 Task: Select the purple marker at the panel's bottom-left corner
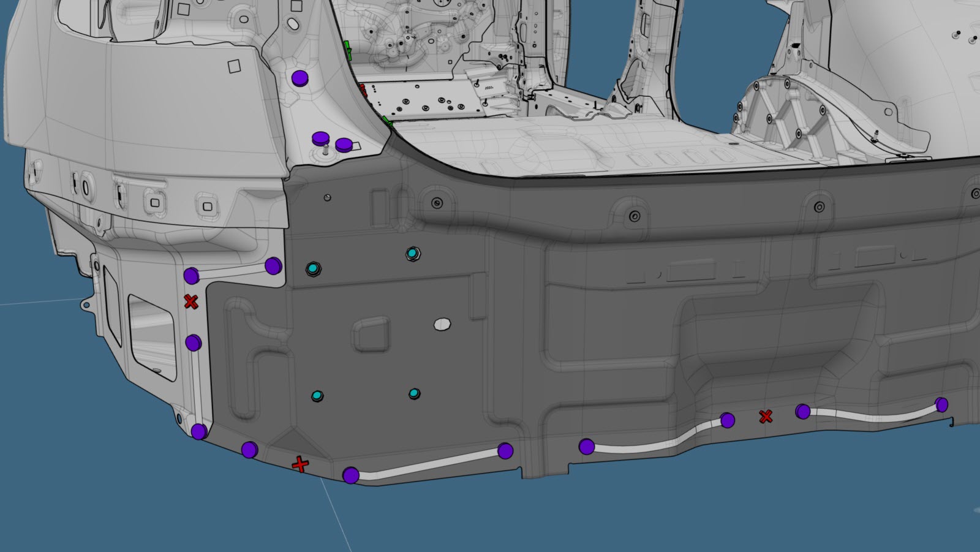(x=198, y=431)
